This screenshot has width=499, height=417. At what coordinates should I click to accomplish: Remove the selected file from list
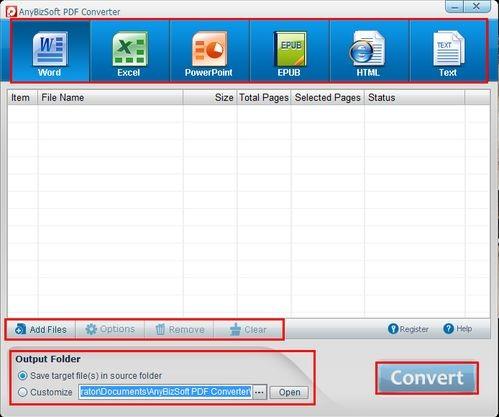[179, 329]
